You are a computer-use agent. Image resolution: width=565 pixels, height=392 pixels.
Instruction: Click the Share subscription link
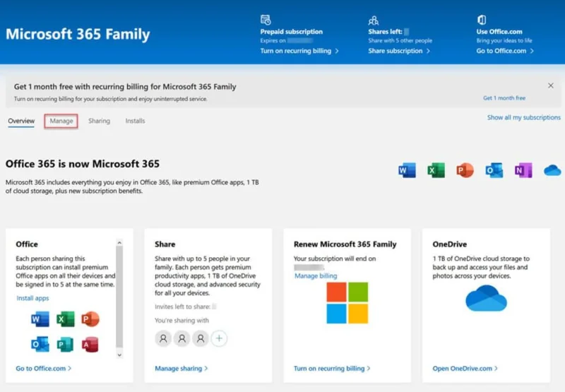click(399, 51)
